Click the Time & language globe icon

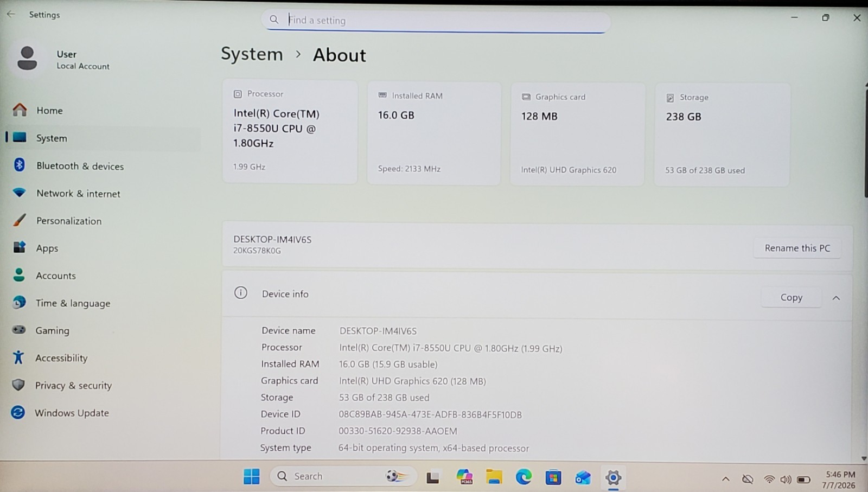click(19, 302)
